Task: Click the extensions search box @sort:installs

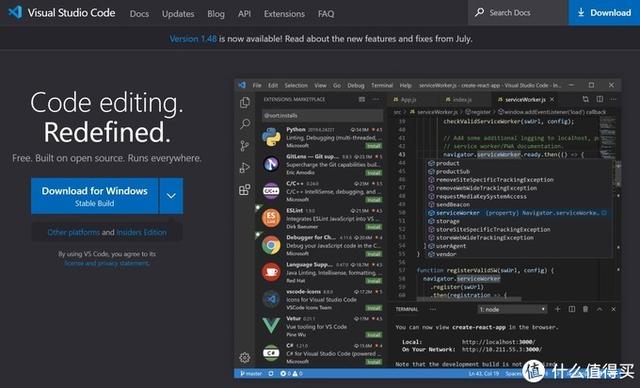Action: pyautogui.click(x=322, y=115)
